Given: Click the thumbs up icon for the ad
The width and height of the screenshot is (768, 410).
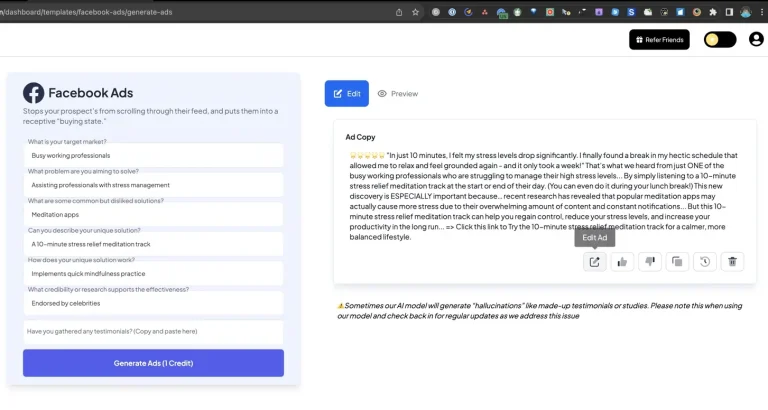Looking at the screenshot, I should click(622, 261).
